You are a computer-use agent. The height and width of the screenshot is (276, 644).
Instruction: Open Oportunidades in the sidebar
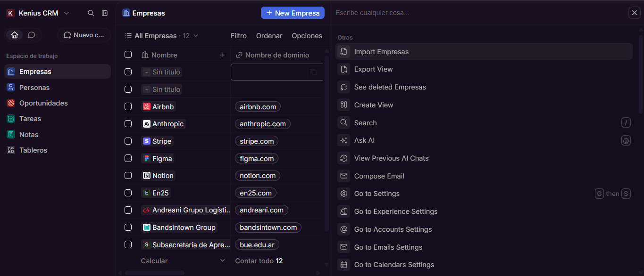[58, 103]
